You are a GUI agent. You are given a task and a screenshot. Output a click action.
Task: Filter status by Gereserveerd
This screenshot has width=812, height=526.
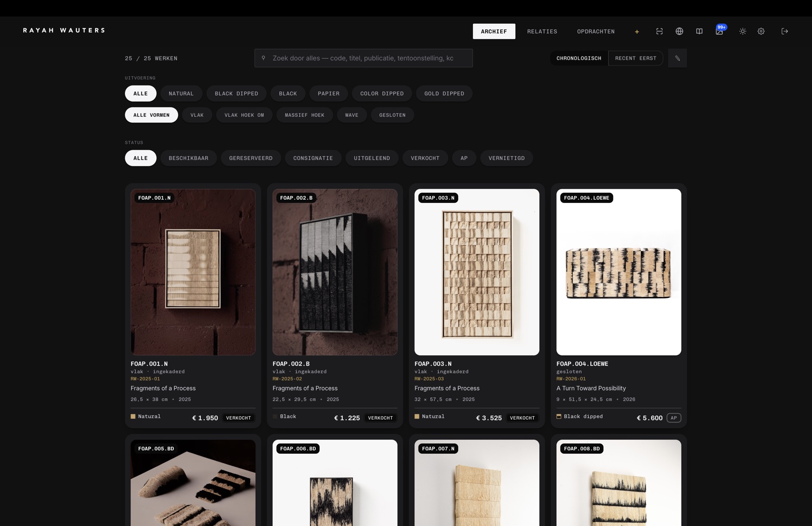pos(251,158)
